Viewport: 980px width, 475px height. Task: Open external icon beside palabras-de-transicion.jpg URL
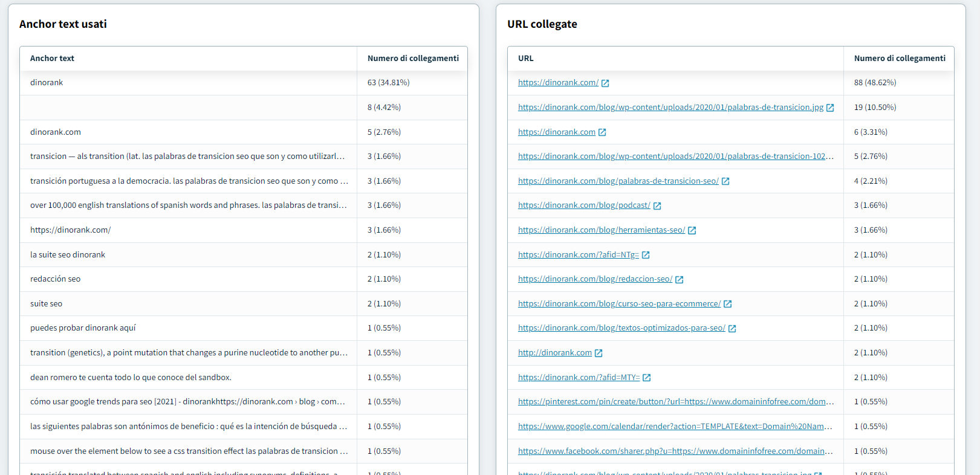pos(830,108)
